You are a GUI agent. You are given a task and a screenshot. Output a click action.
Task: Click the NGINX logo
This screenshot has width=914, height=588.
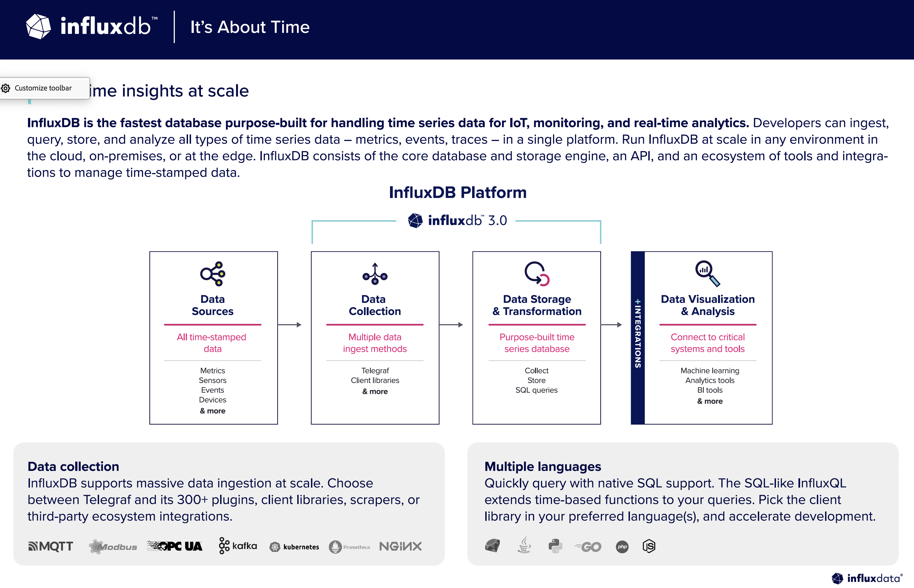coord(400,546)
